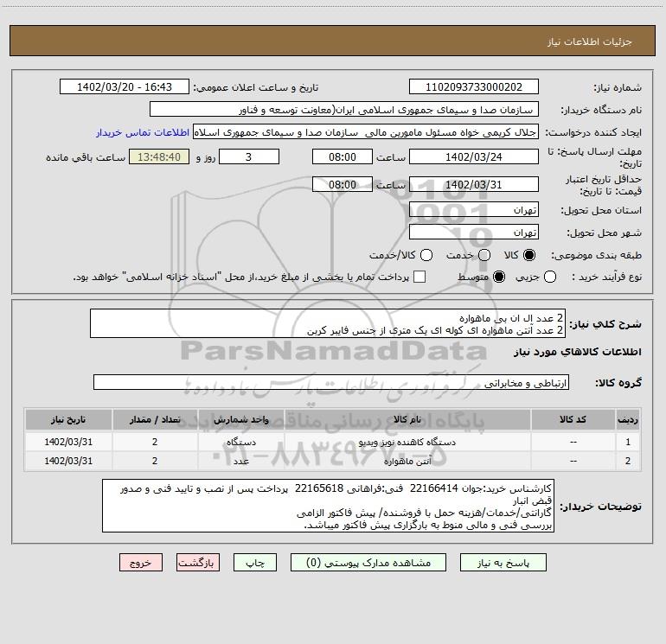Click the واحد شمارش column header

click(x=240, y=419)
